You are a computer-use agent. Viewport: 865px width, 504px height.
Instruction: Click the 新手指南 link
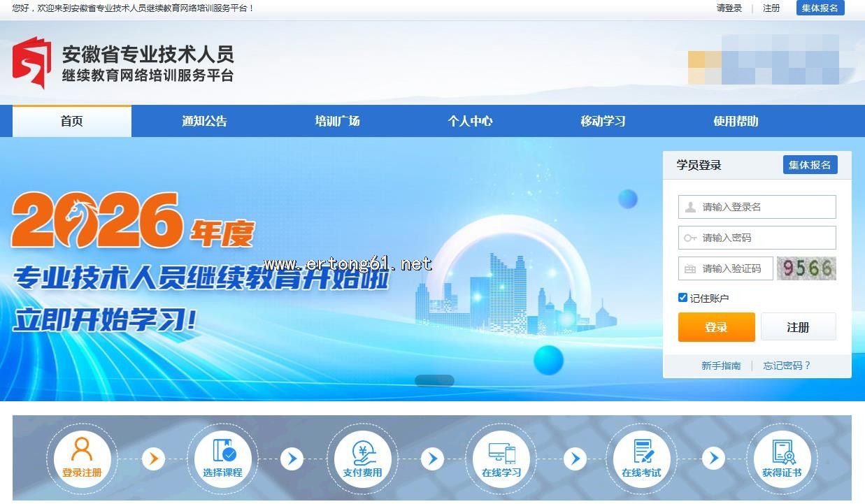pos(721,366)
